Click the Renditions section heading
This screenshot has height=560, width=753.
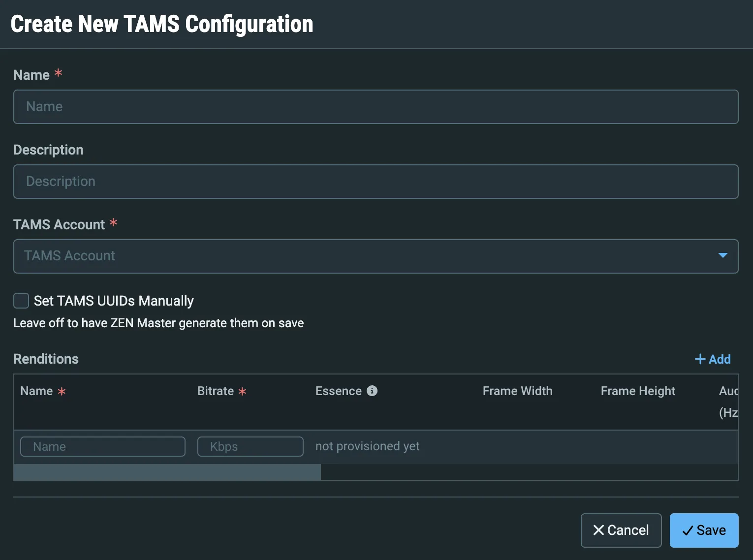[46, 359]
